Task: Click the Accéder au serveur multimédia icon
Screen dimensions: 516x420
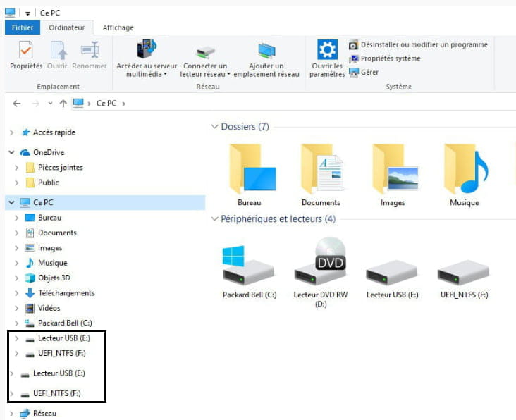Action: pyautogui.click(x=147, y=49)
